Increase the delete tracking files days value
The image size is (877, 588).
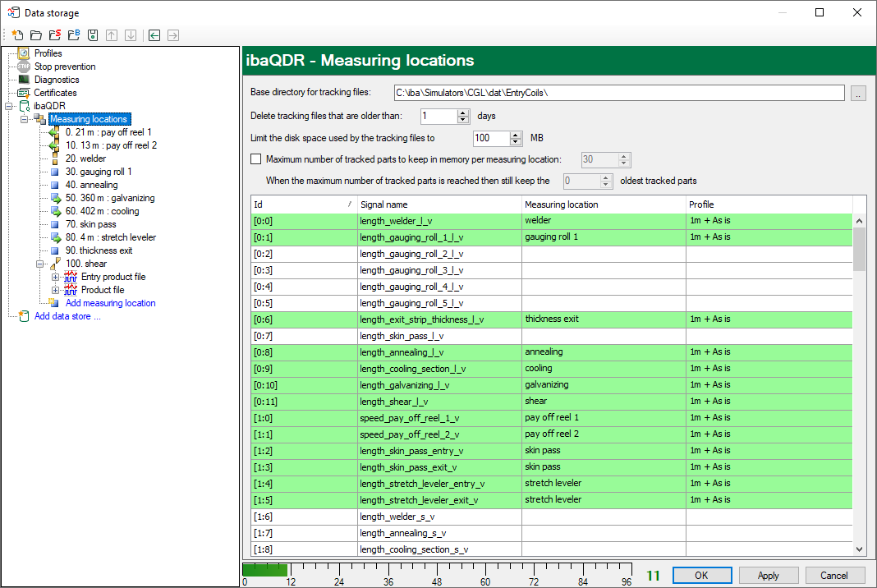coord(462,113)
